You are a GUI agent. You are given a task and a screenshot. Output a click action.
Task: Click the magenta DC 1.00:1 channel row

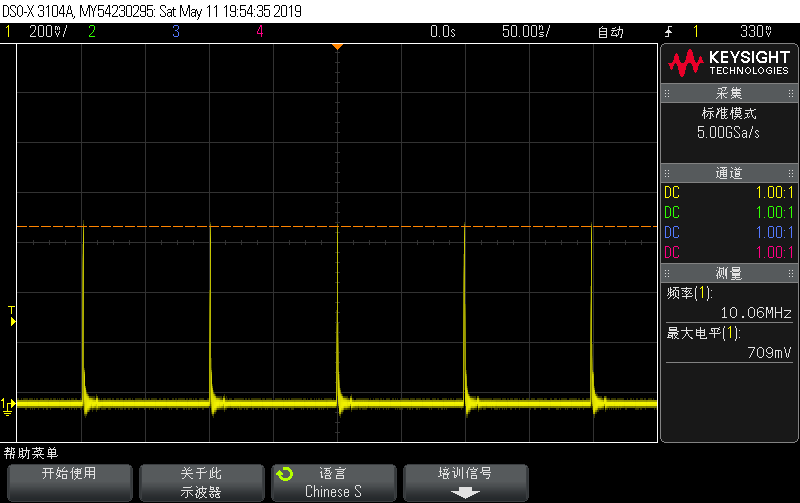click(x=729, y=253)
